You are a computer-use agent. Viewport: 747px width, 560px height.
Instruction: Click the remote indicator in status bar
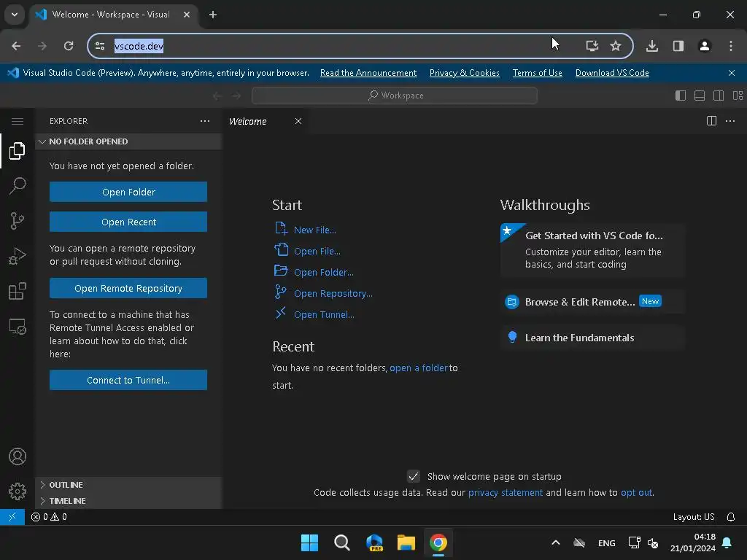coord(12,517)
